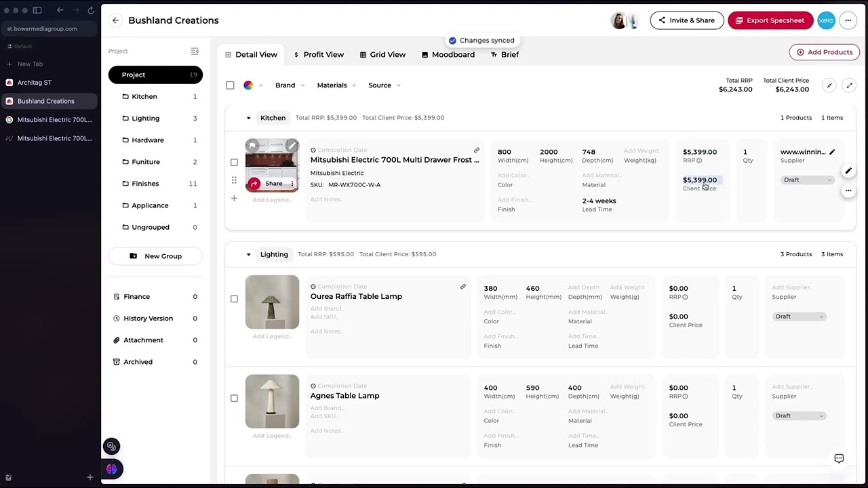Open the Materials filter dropdown
The height and width of the screenshot is (488, 868).
pyautogui.click(x=336, y=85)
